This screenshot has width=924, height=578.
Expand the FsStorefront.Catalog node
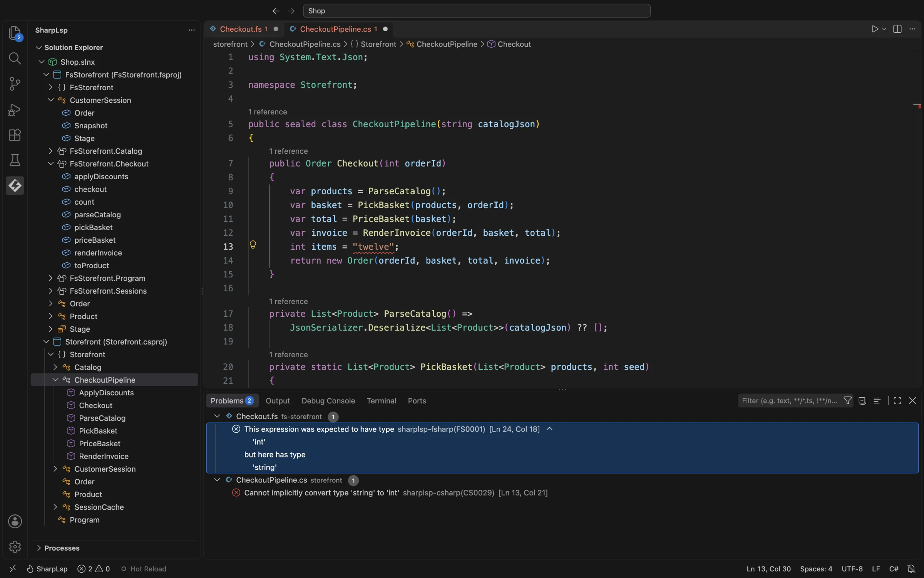click(x=50, y=151)
